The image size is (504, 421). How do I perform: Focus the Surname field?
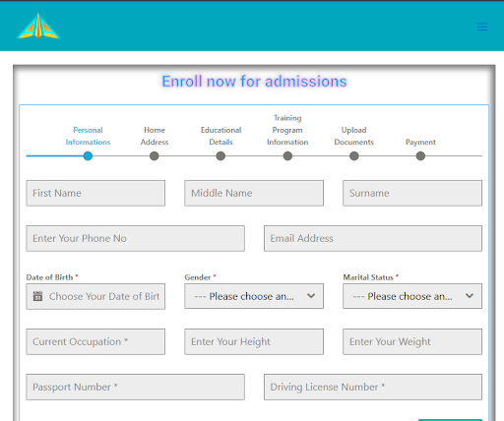pos(412,193)
